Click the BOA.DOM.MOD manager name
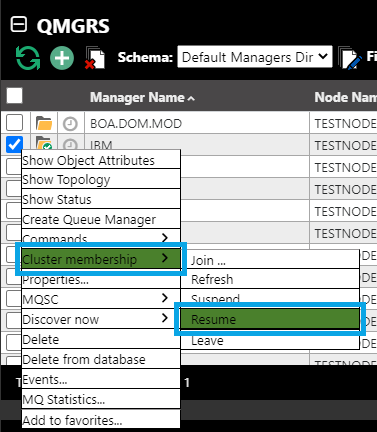377x432 pixels. click(136, 124)
